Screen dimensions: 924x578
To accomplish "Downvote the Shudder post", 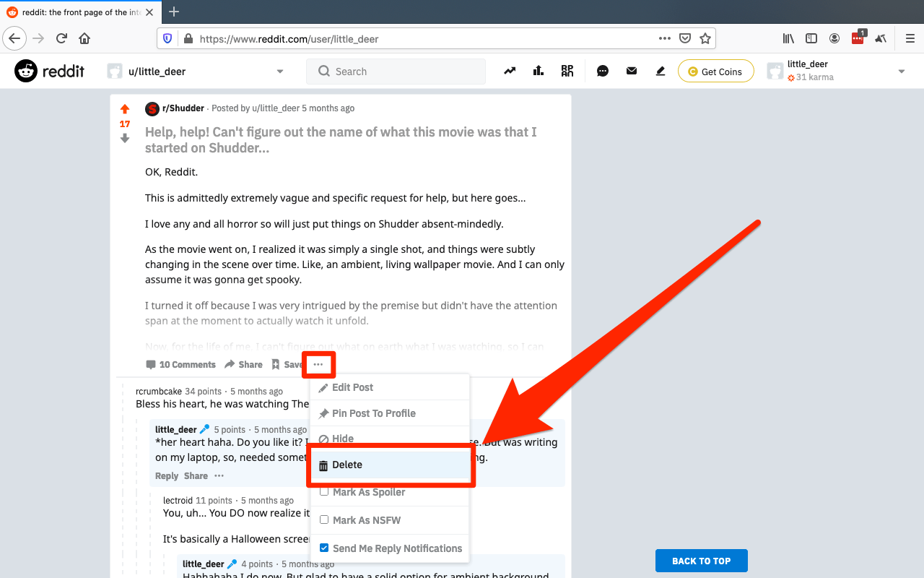I will click(125, 138).
